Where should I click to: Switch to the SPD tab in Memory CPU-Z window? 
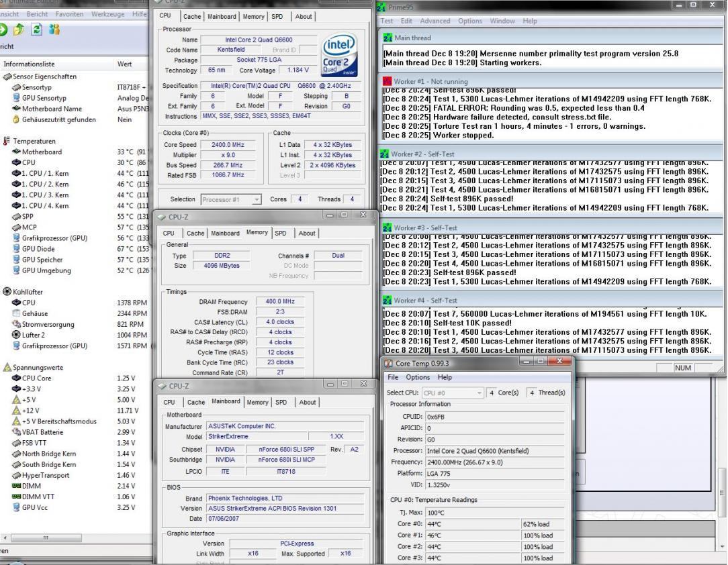pyautogui.click(x=281, y=233)
